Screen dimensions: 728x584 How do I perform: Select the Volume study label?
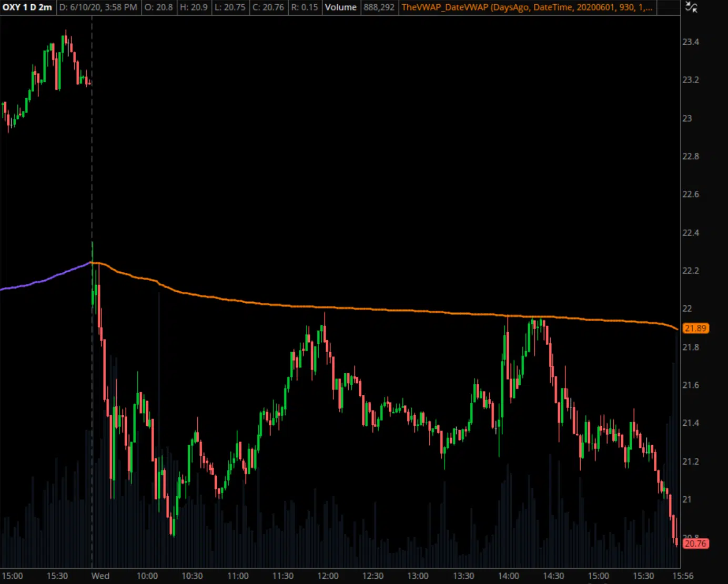(x=340, y=7)
